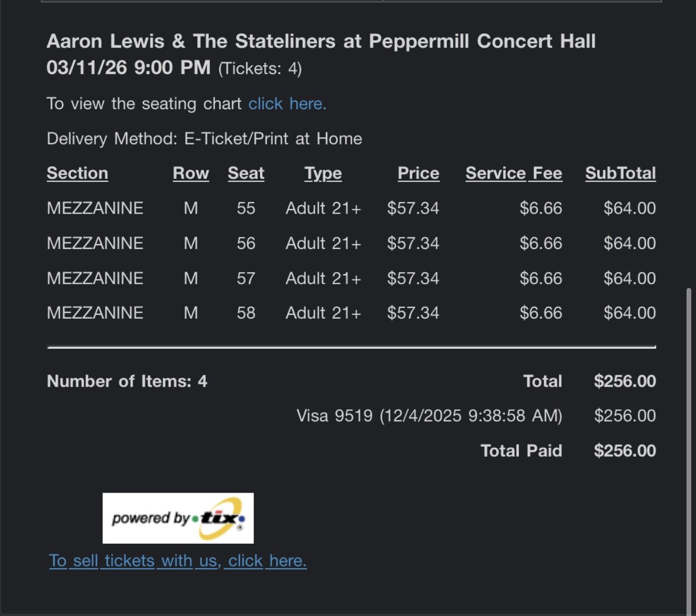Click the Section column header
696x616 pixels.
[x=77, y=174]
